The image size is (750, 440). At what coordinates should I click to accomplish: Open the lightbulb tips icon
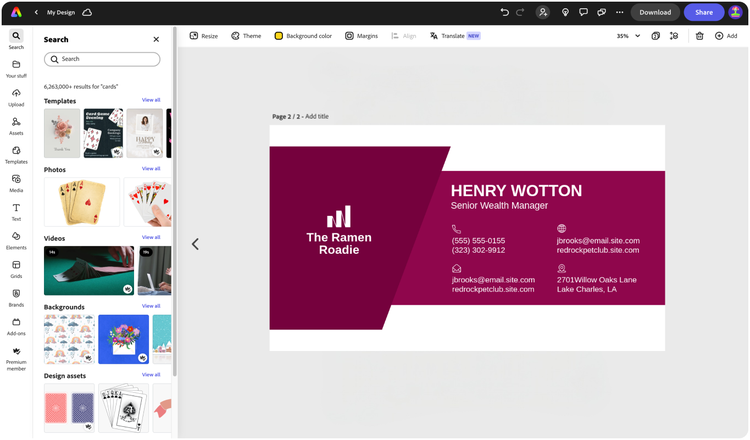[565, 12]
